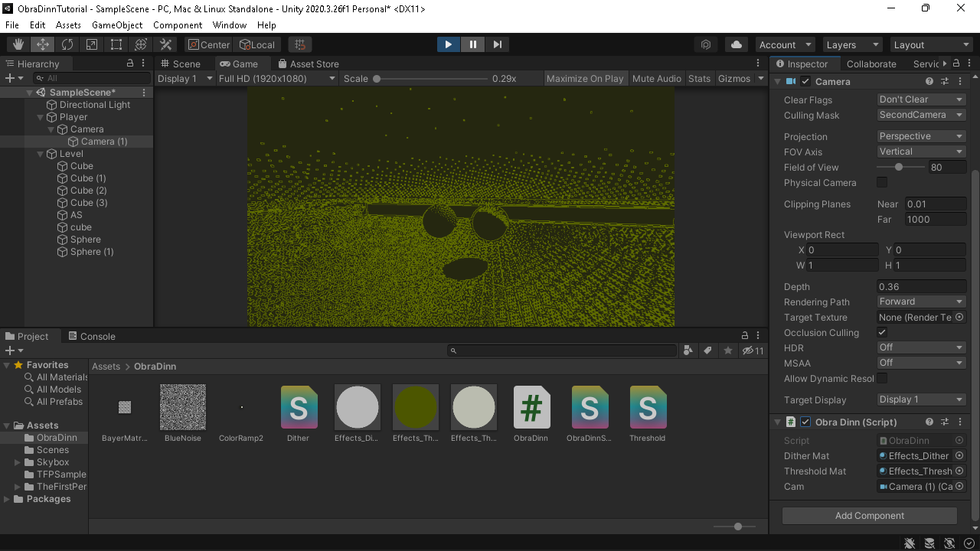Toggle Center pivot mode button

click(x=208, y=44)
